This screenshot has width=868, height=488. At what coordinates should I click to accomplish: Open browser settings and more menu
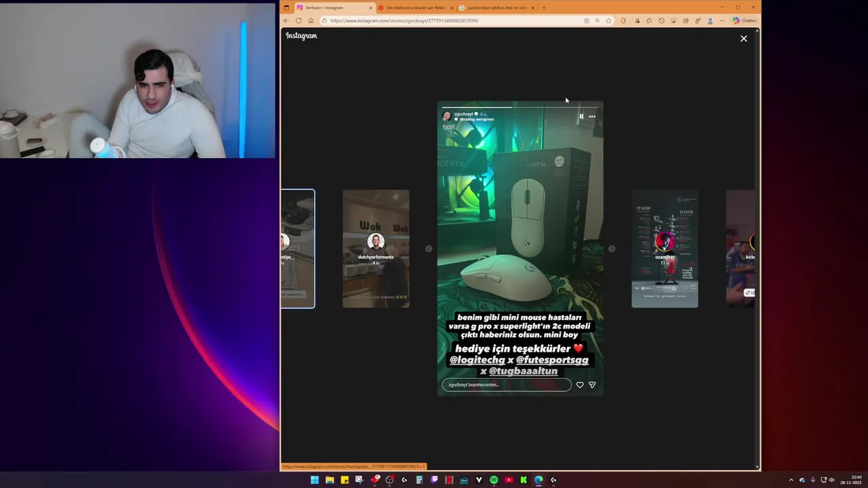pyautogui.click(x=722, y=20)
